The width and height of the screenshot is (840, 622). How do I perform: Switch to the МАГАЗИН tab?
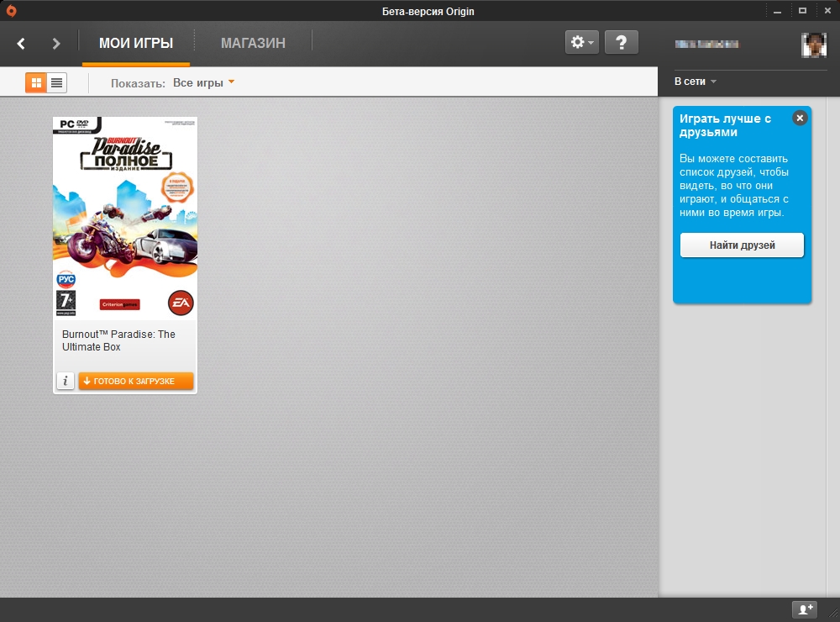coord(254,43)
